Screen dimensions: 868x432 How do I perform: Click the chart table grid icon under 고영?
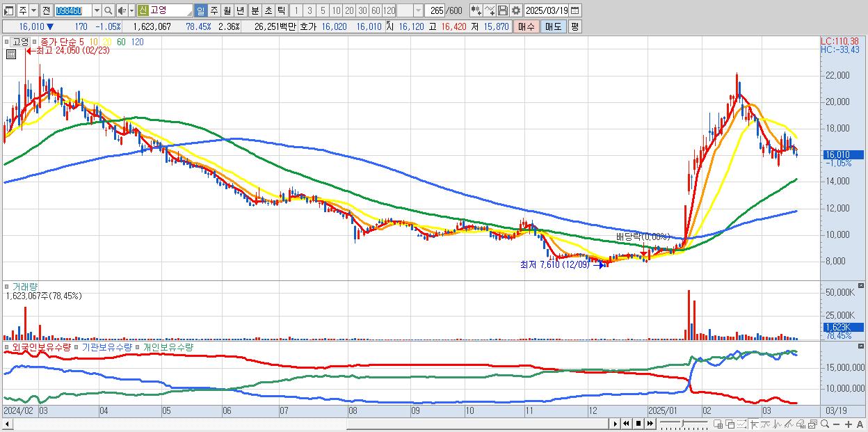tap(11, 54)
